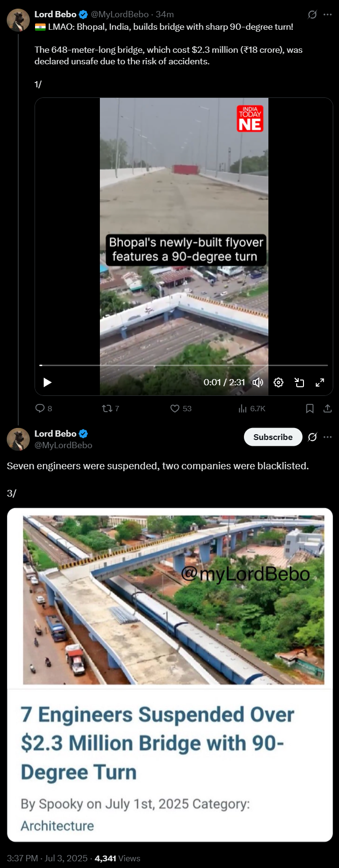The width and height of the screenshot is (339, 868).
Task: View analytics showing 6.7K views
Action: pyautogui.click(x=252, y=408)
